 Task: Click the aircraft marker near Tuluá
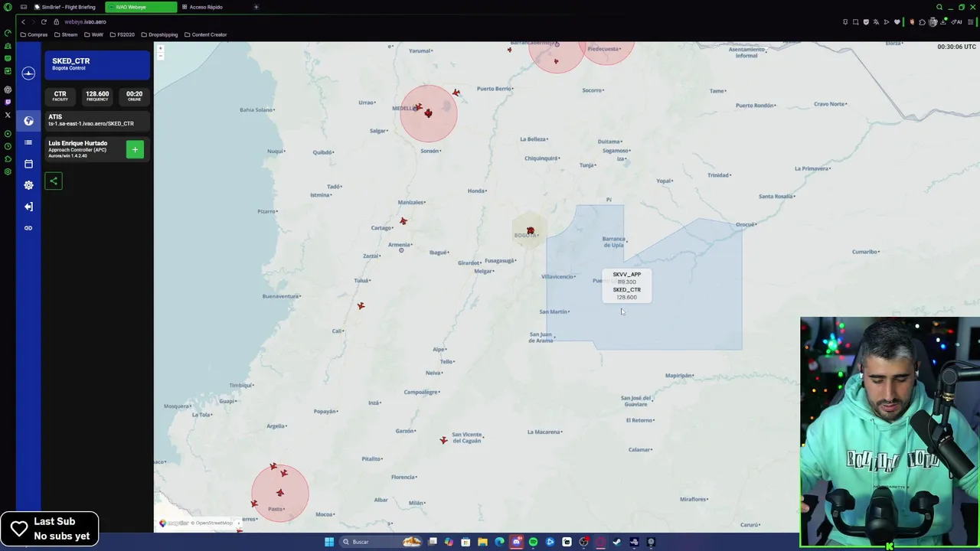[x=361, y=305]
